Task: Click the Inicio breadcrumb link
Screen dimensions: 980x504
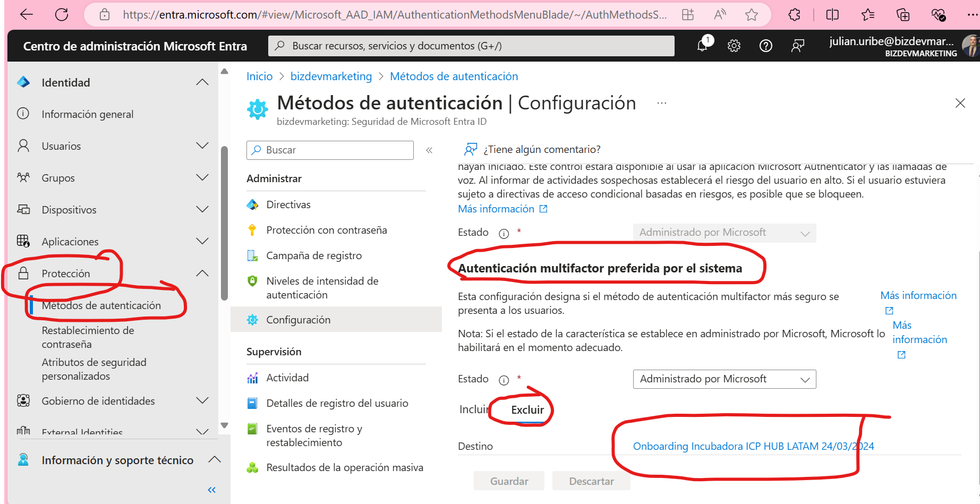Action: 259,76
